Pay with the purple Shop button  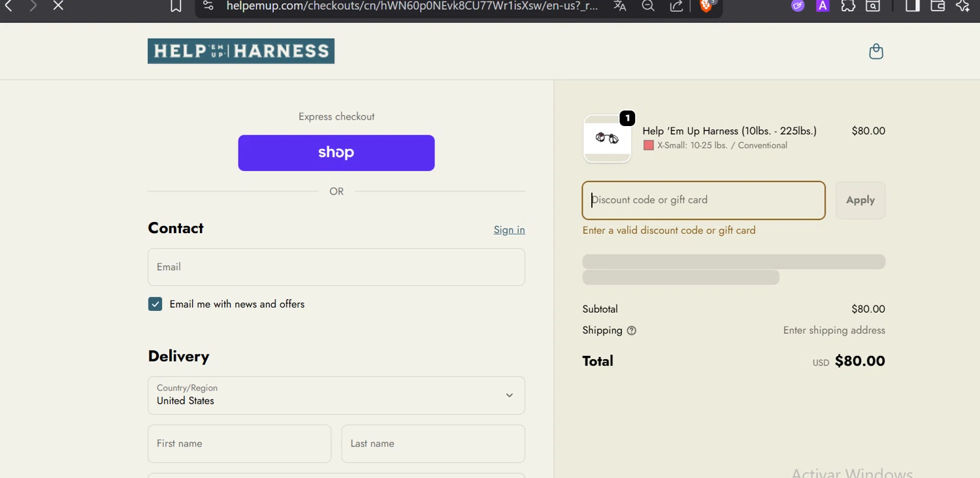(x=336, y=153)
